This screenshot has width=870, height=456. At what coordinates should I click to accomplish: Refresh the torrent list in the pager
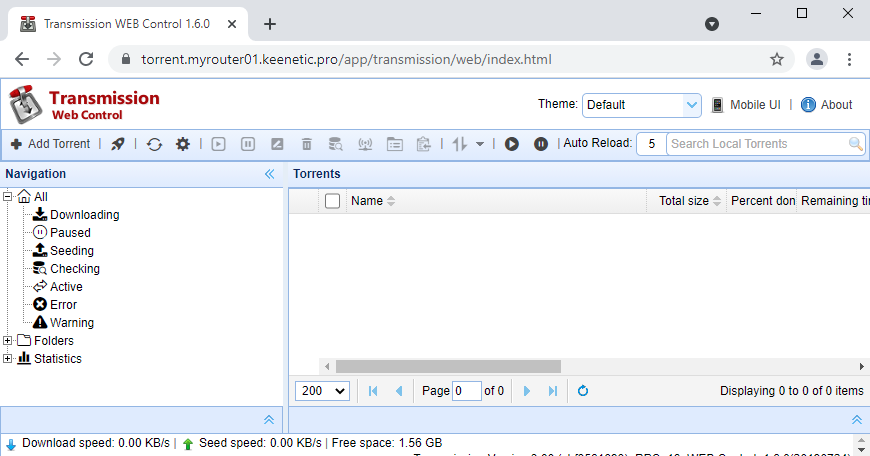coord(583,391)
